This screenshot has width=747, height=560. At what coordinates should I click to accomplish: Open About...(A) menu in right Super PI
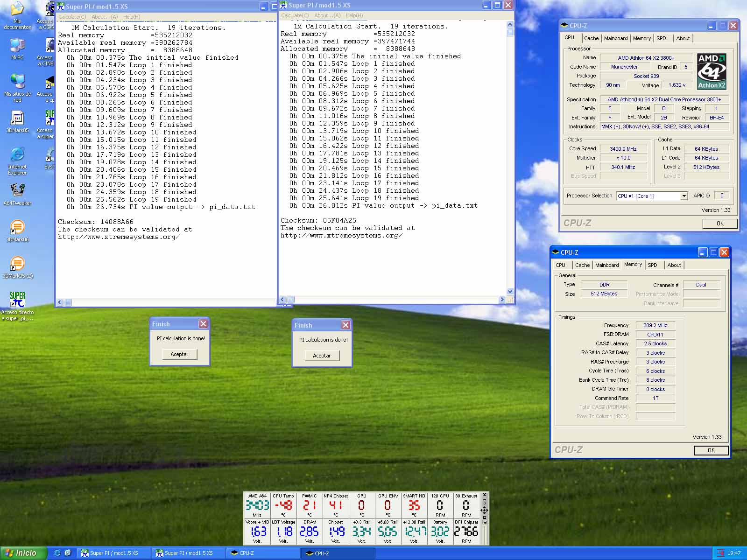[327, 15]
